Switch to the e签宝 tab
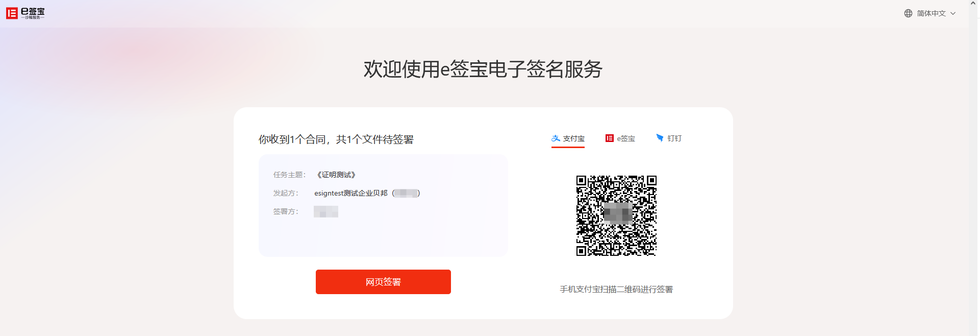Viewport: 980px width, 336px height. click(620, 138)
